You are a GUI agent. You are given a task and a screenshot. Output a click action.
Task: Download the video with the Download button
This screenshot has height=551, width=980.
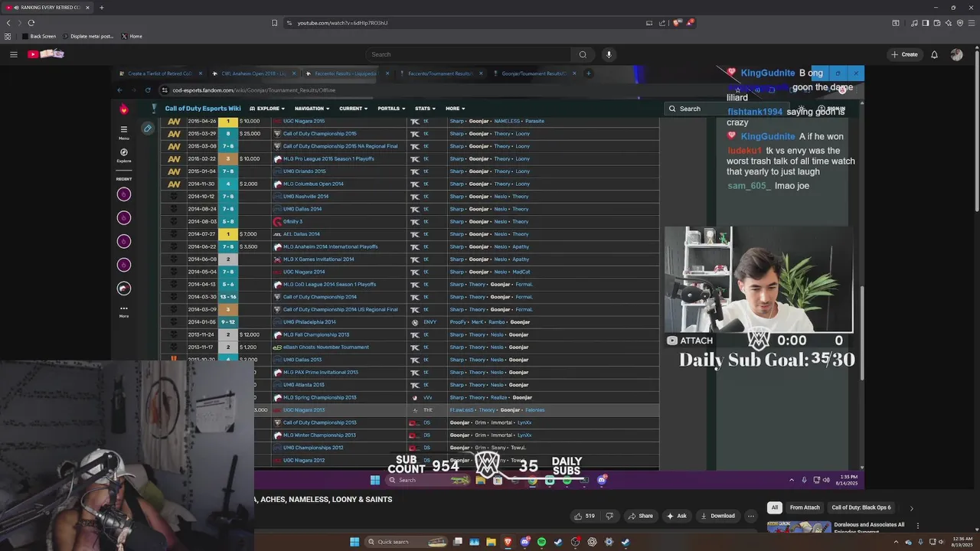coord(717,516)
